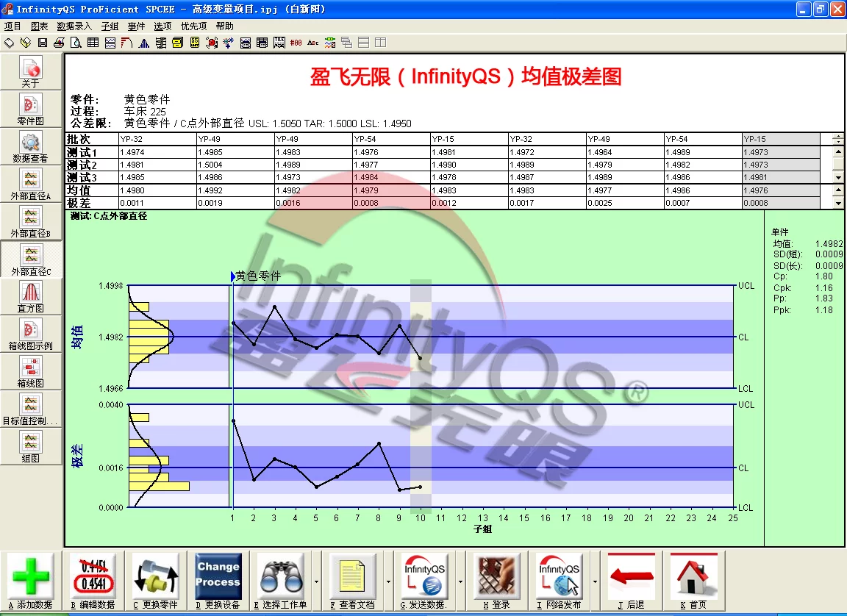Viewport: 847px width, 616px height.
Task: Open the 数据录入 menu
Action: tap(74, 26)
